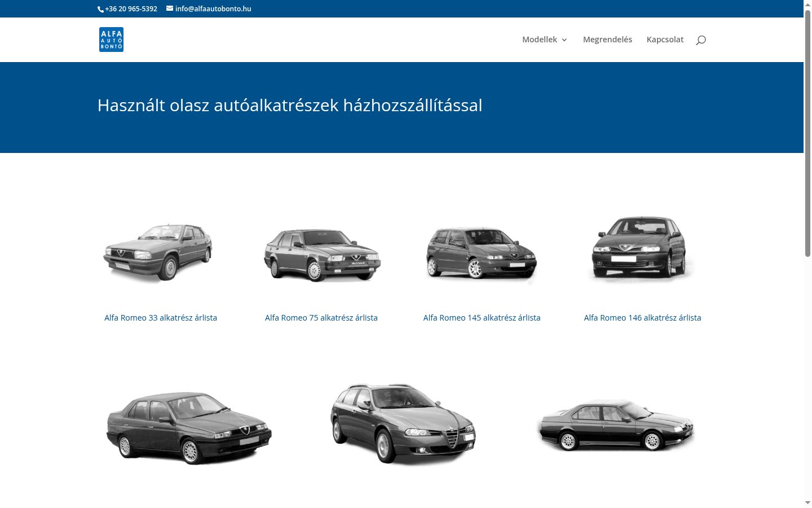Screen dimensions: 812x508
Task: Click the Használt olasz autóalkatrészek heading
Action: pos(290,106)
